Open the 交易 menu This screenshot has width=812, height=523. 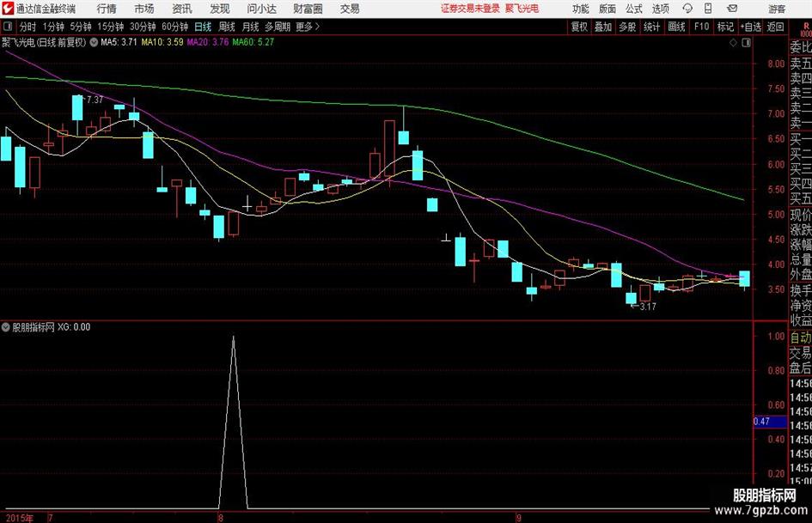(350, 9)
